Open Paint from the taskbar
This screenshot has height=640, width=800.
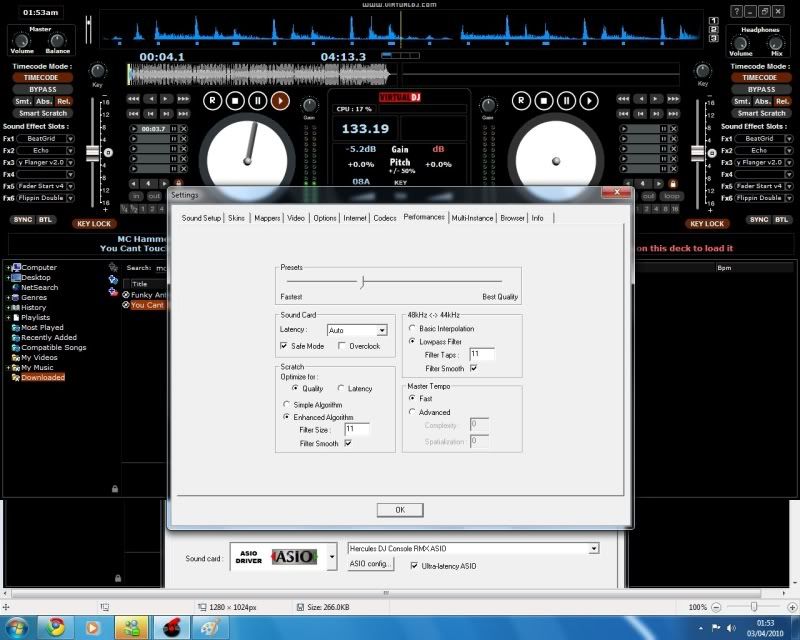[210, 627]
